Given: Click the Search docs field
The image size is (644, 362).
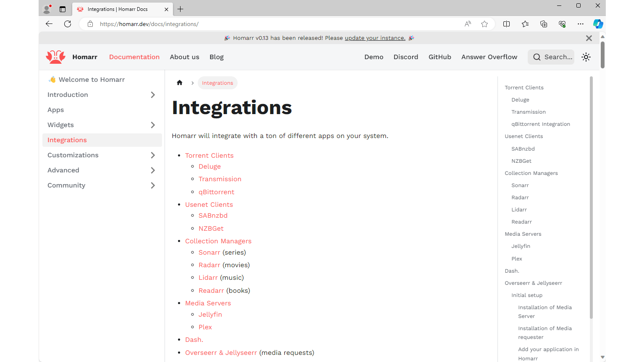Looking at the screenshot, I should 551,57.
